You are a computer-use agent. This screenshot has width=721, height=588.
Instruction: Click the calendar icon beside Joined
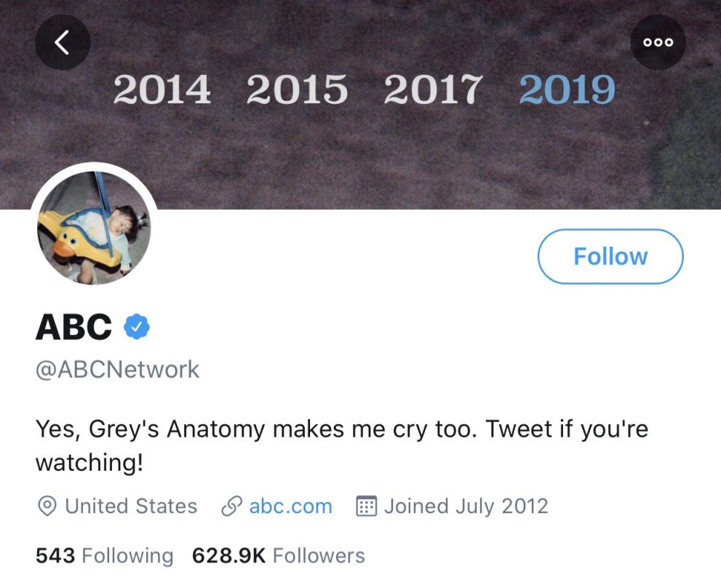click(366, 506)
